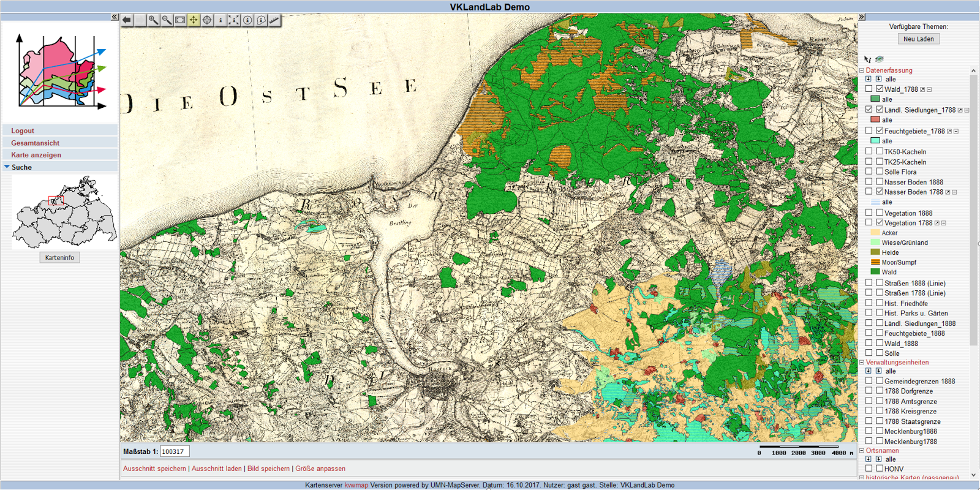The height and width of the screenshot is (490, 980).
Task: Click the right 'alle' arrow under Ortsnamen
Action: coord(879,459)
